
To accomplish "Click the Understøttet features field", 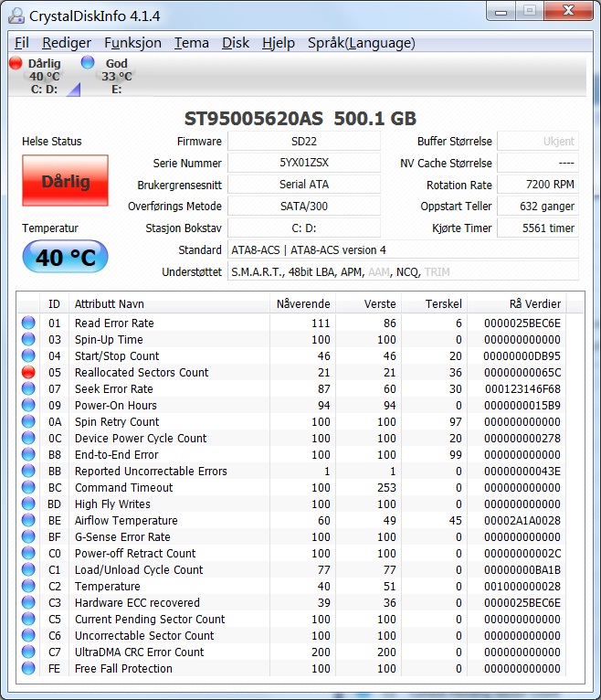I will [x=404, y=271].
